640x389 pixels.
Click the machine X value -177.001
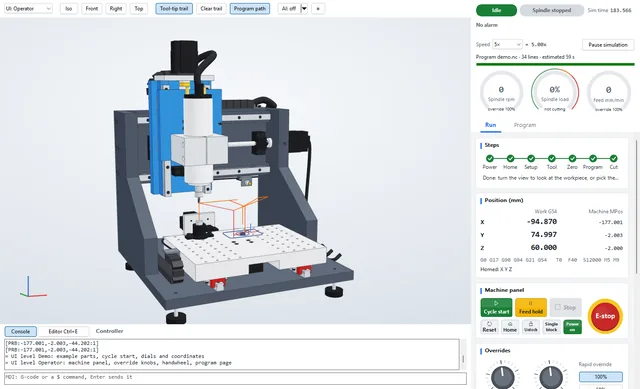(x=611, y=222)
